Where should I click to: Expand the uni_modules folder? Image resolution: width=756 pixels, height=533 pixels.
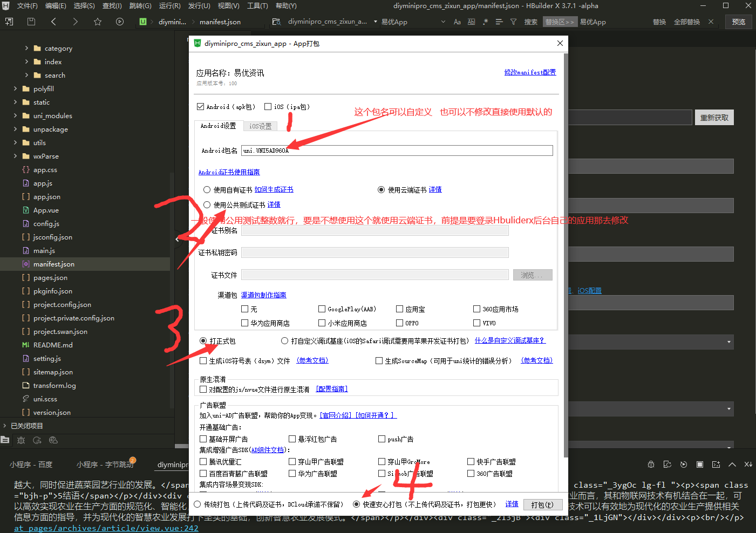(x=15, y=115)
